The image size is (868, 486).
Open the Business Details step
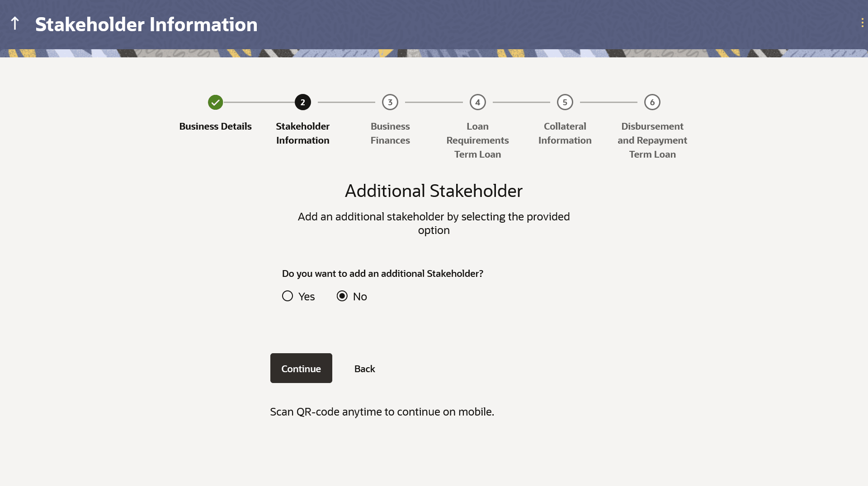tap(215, 126)
